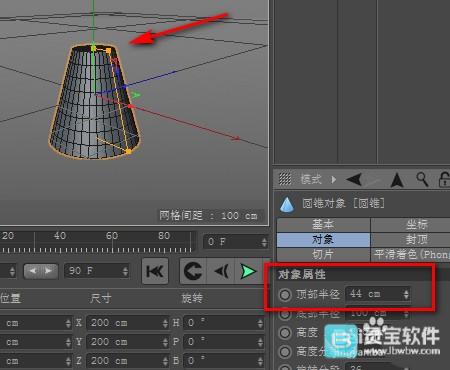The width and height of the screenshot is (450, 370).
Task: Click the stepper on Z size field
Action: coord(165,361)
